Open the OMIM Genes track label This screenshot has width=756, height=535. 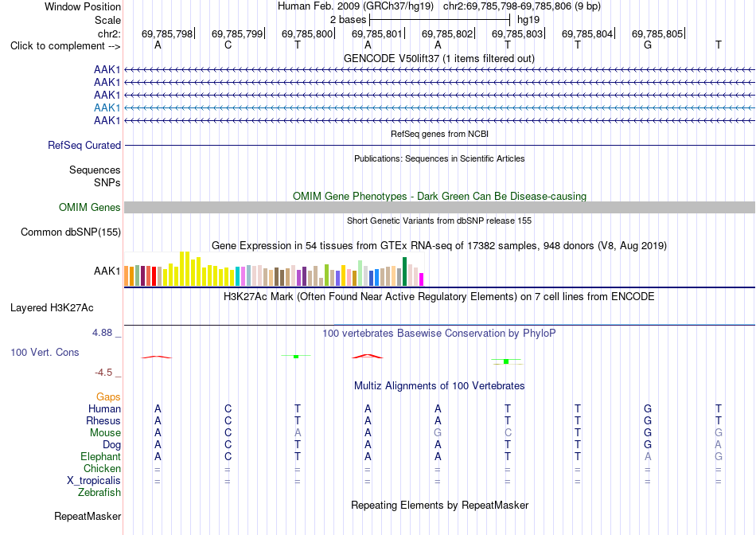(x=90, y=208)
